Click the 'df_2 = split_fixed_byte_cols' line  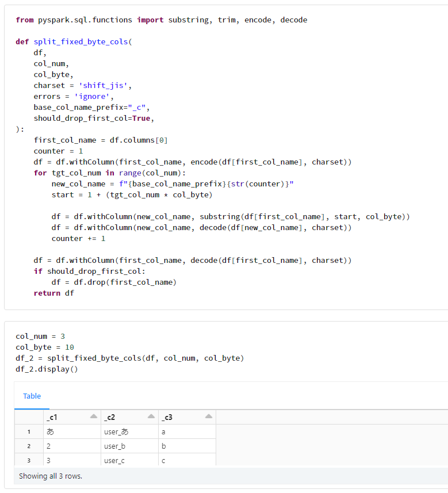pyautogui.click(x=130, y=358)
